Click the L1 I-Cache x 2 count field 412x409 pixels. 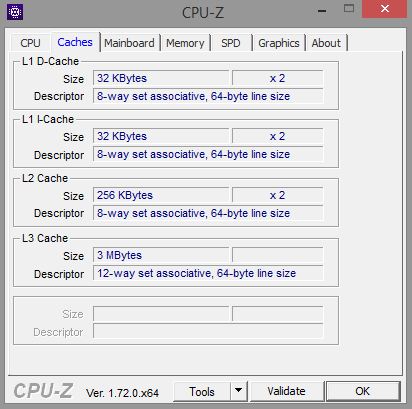point(278,136)
